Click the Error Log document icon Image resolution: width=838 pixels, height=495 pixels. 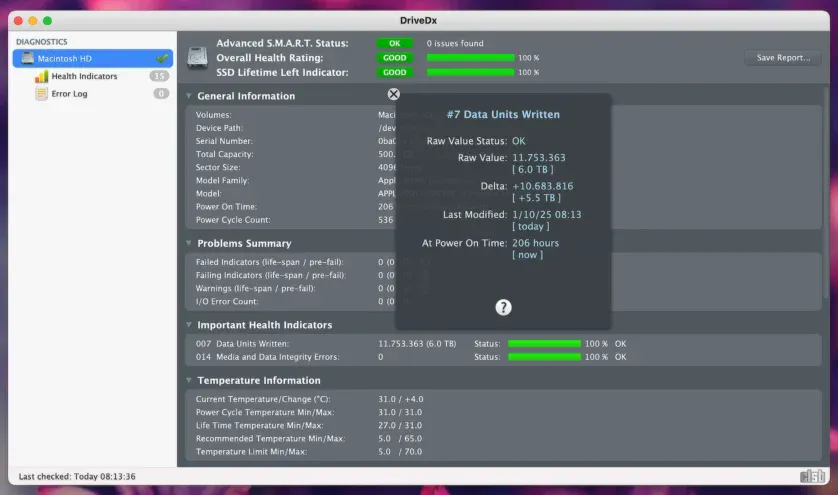click(x=42, y=94)
